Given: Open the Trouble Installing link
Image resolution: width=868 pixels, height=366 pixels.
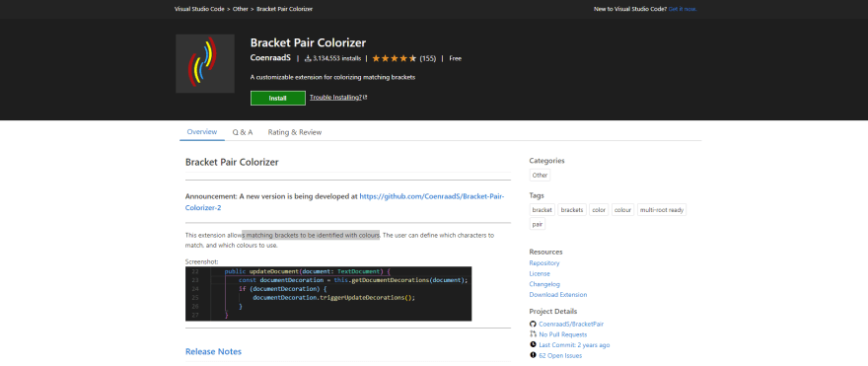Looking at the screenshot, I should tap(335, 98).
